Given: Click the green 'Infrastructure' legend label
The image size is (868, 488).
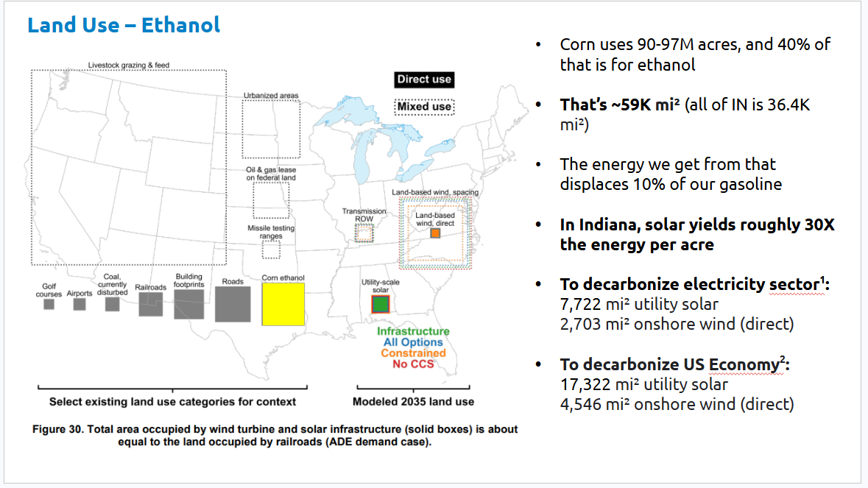Looking at the screenshot, I should click(x=413, y=331).
